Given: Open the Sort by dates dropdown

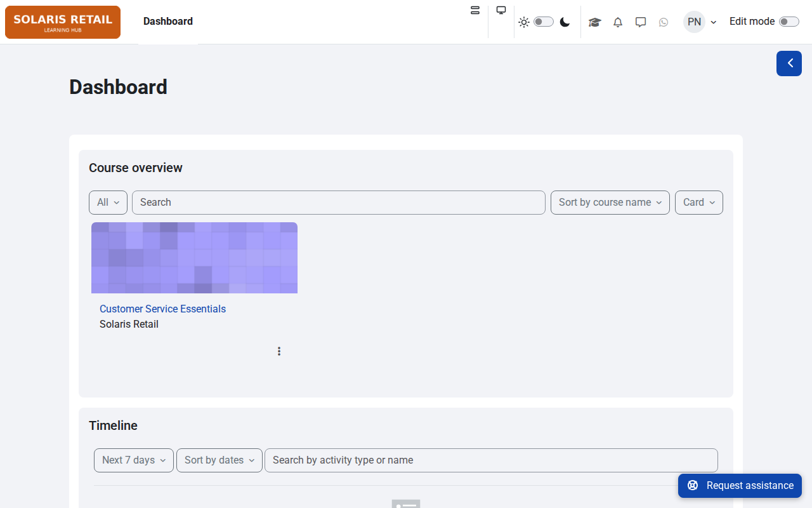Looking at the screenshot, I should coord(219,460).
